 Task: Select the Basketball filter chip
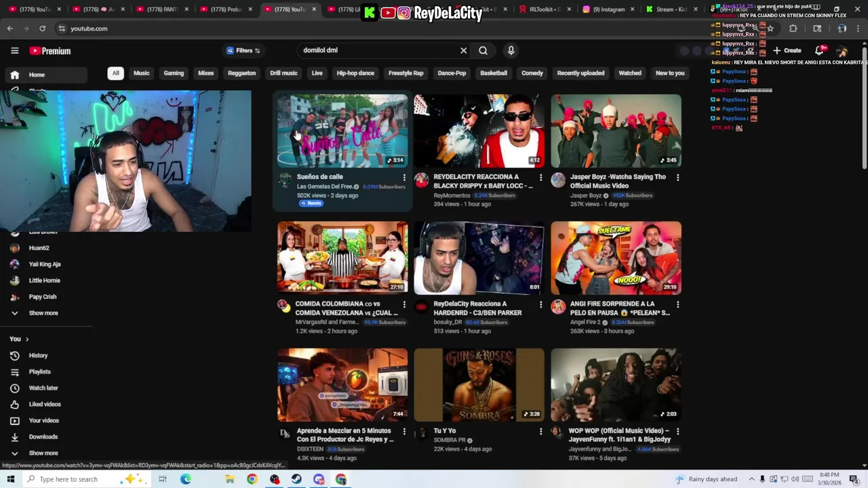(x=494, y=73)
